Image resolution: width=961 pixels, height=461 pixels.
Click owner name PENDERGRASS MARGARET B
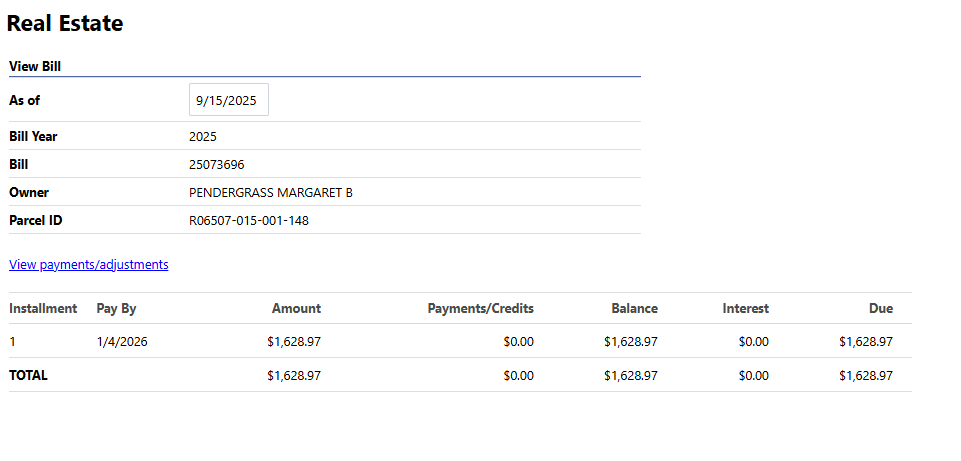270,192
